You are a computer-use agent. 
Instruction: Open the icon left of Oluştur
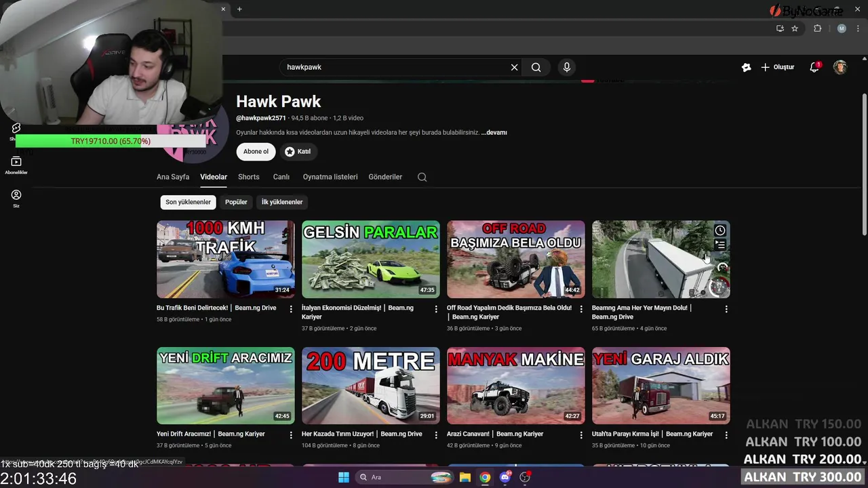746,67
